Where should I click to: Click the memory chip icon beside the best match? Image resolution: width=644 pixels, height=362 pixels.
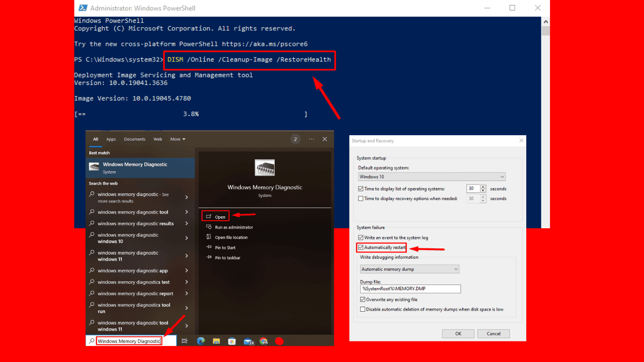click(94, 167)
